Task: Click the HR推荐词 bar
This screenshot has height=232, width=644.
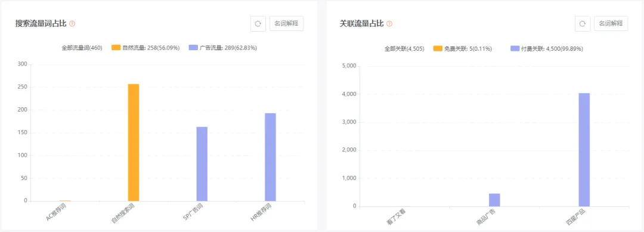Action: pos(270,157)
